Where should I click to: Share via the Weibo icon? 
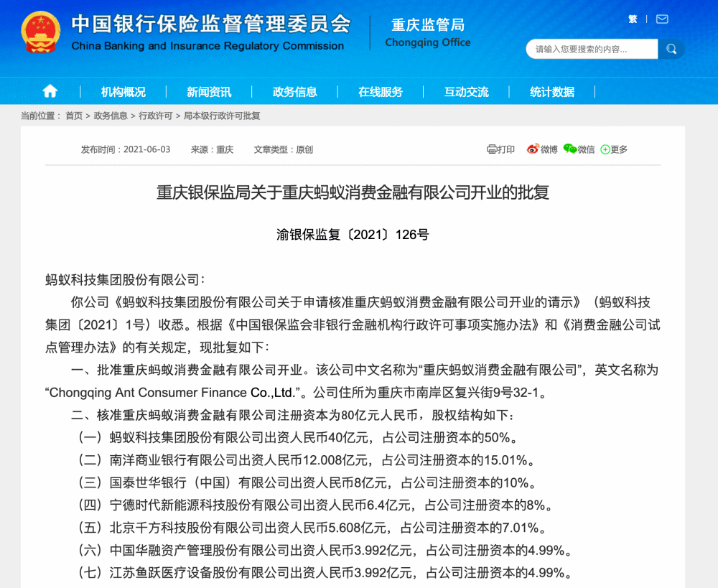click(533, 149)
